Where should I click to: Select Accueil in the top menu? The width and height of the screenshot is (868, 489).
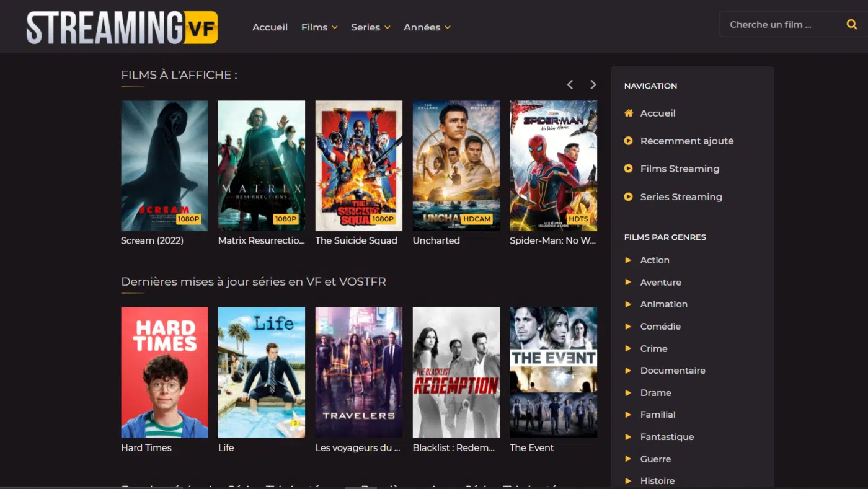pos(270,27)
